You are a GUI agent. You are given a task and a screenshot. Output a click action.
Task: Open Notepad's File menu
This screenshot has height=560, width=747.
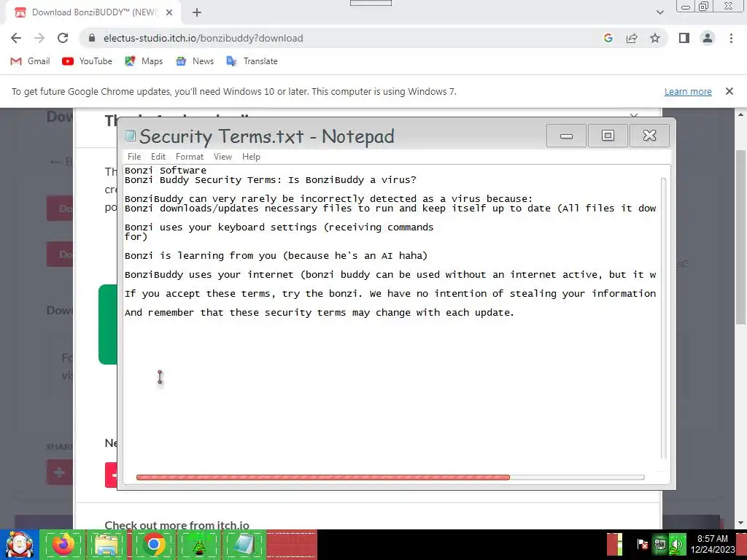coord(134,157)
